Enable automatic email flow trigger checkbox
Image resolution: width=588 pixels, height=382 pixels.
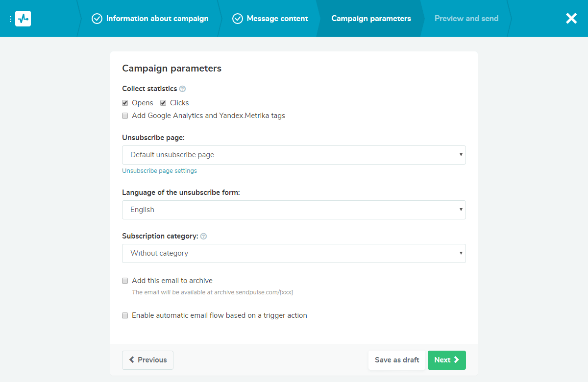click(125, 315)
